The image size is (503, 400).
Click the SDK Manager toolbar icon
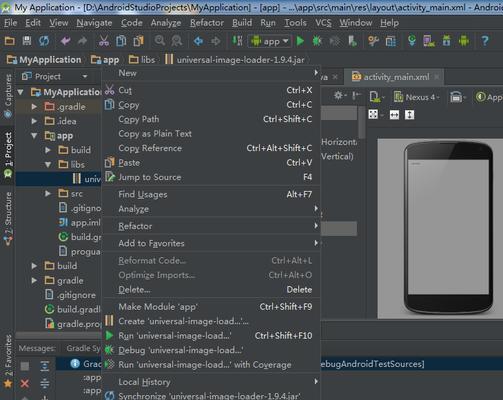[x=446, y=41]
